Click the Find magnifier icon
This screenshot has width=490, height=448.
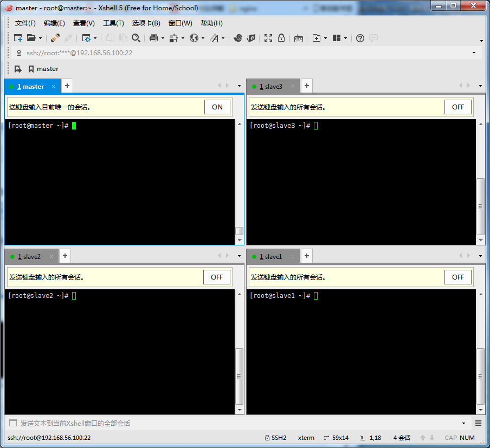click(x=136, y=38)
